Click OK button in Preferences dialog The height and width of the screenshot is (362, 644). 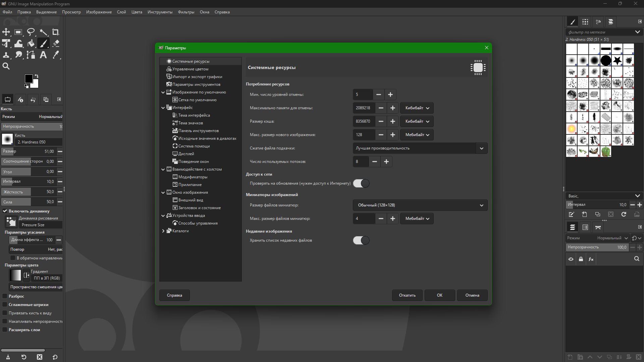[x=440, y=295]
